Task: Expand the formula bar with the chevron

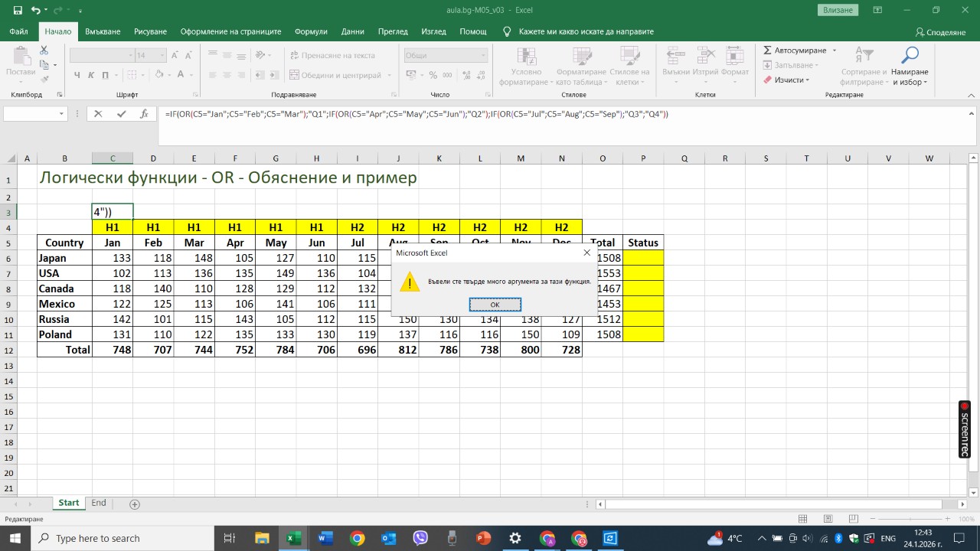Action: click(x=970, y=114)
